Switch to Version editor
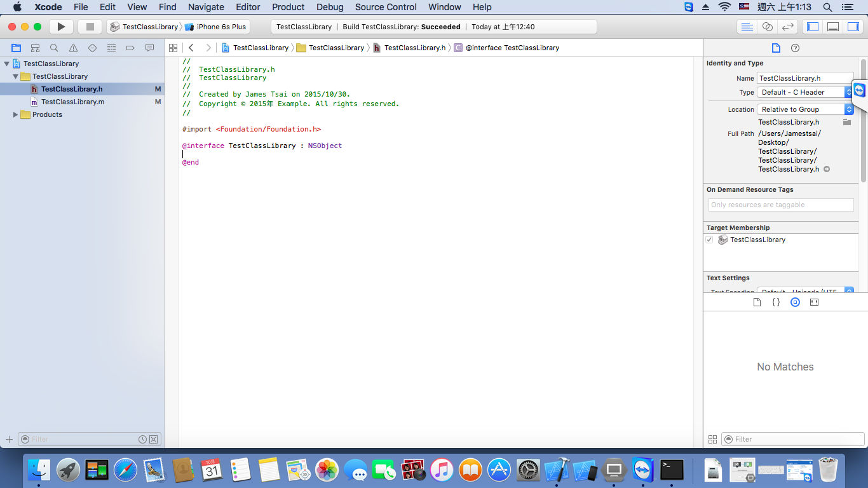The image size is (868, 488). 787,27
